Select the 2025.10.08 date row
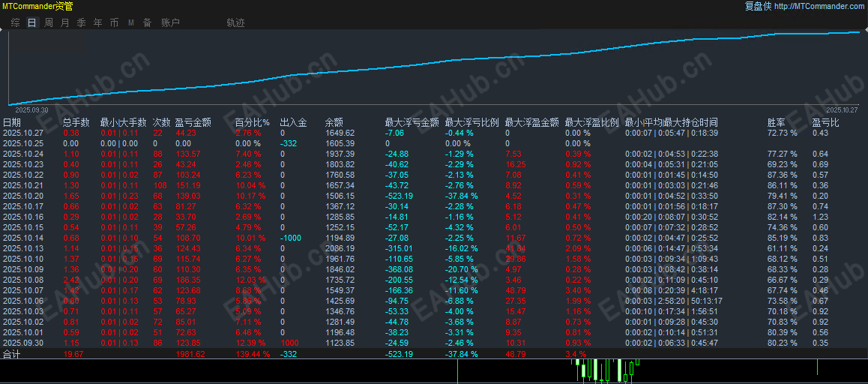 click(x=434, y=280)
